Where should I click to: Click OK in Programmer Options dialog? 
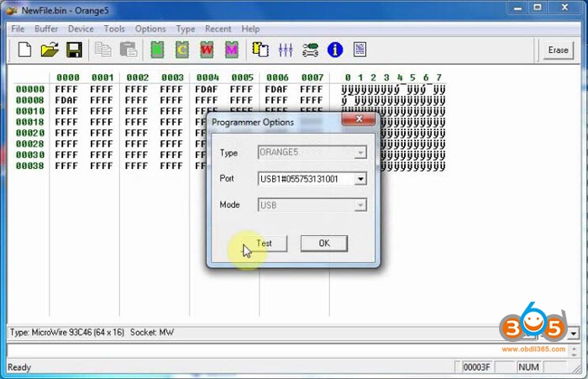click(324, 243)
